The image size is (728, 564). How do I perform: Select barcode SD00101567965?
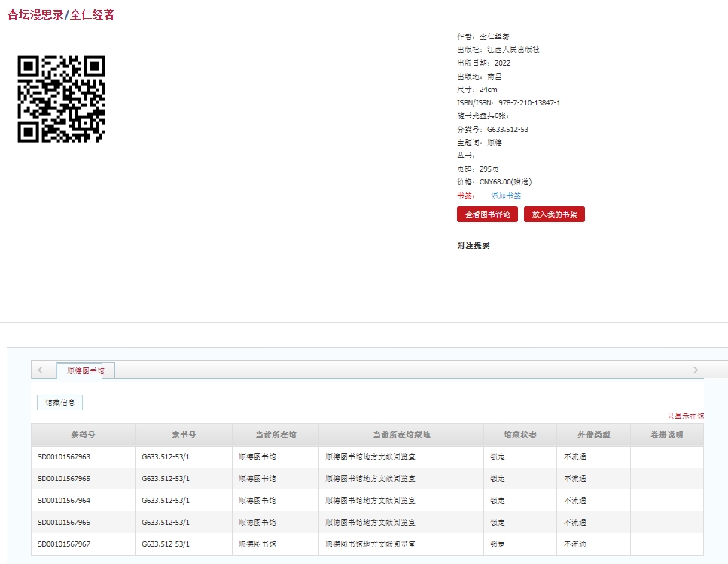[64, 479]
